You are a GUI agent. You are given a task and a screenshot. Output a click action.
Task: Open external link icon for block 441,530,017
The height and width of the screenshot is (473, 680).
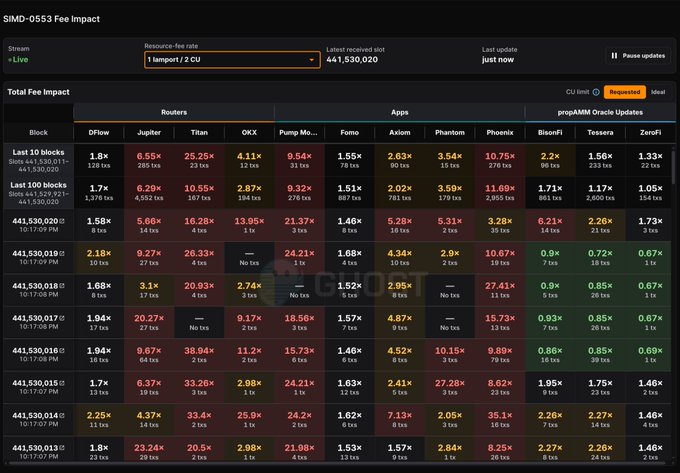(x=62, y=318)
